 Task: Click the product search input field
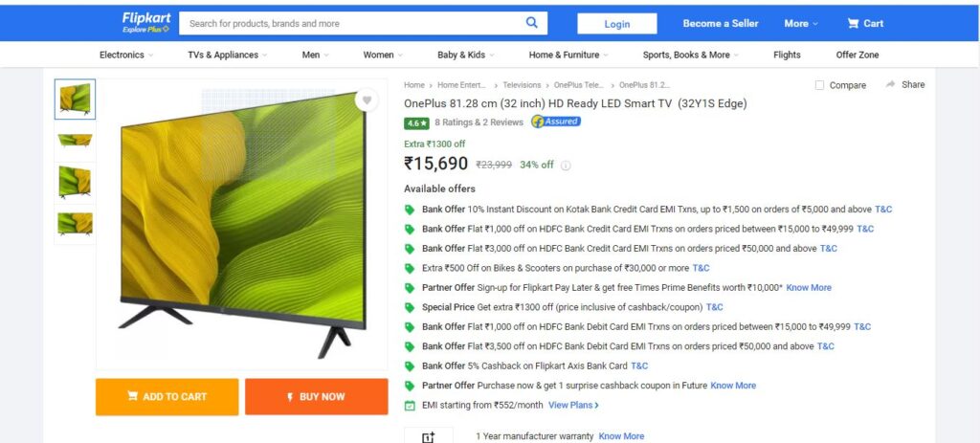coord(353,23)
